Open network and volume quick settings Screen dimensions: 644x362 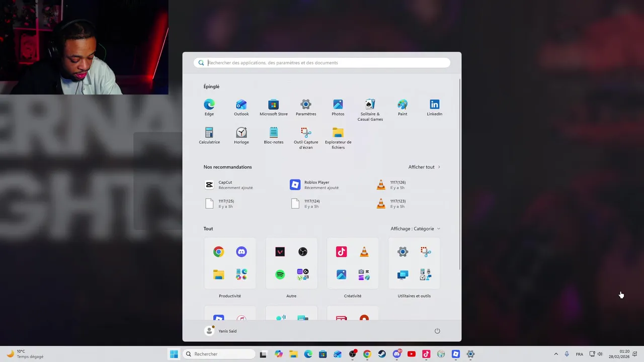[596, 354]
